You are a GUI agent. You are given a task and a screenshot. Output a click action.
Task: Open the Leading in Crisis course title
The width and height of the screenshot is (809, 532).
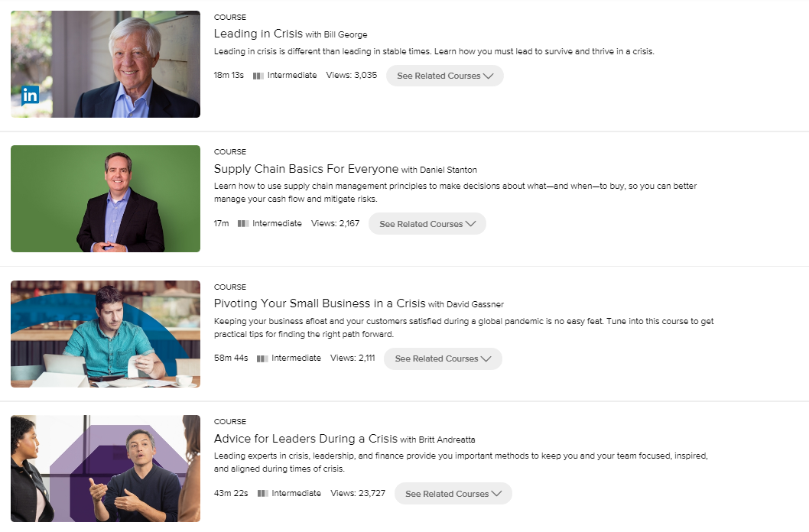[258, 34]
